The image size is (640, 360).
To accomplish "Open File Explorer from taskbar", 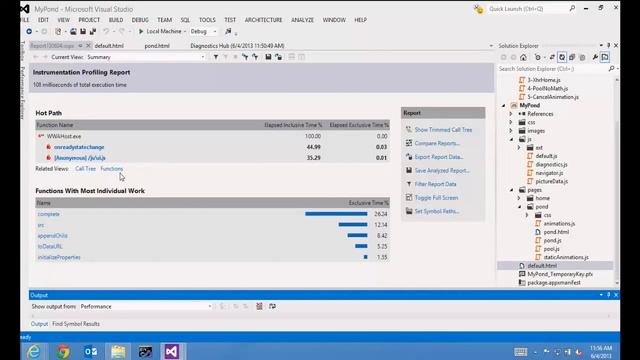I will pos(118,351).
